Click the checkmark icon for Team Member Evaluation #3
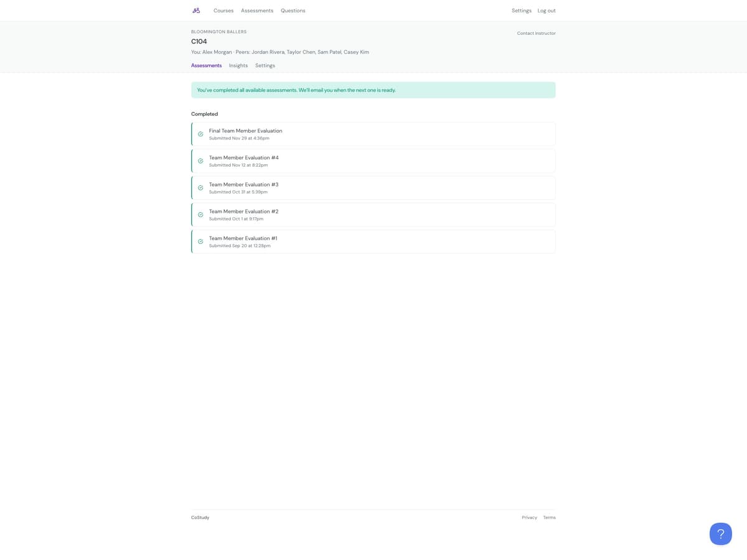The width and height of the screenshot is (747, 560). (200, 187)
